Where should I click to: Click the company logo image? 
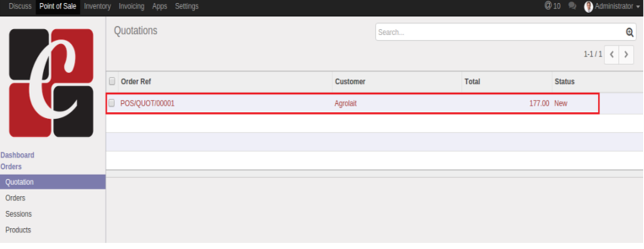(51, 83)
